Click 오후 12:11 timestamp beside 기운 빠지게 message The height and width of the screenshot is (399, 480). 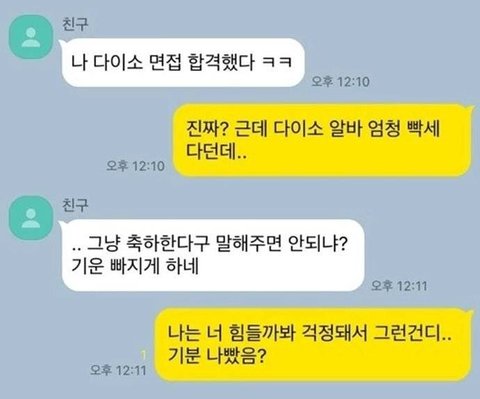(x=399, y=286)
